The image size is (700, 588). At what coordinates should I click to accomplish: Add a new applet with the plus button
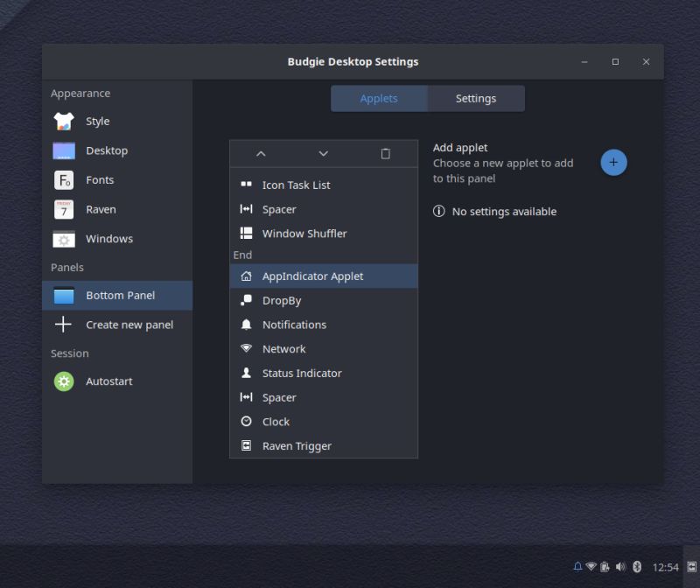(x=613, y=162)
